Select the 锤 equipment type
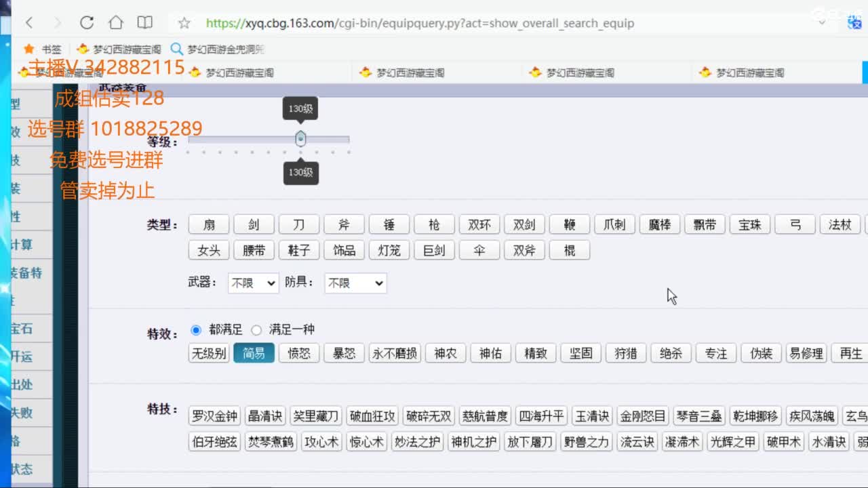 click(x=389, y=224)
